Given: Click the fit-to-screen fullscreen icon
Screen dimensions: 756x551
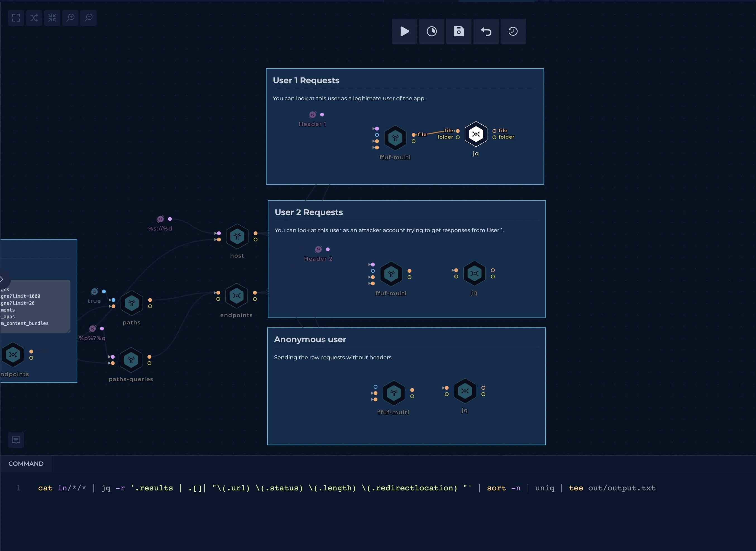Looking at the screenshot, I should [x=16, y=18].
